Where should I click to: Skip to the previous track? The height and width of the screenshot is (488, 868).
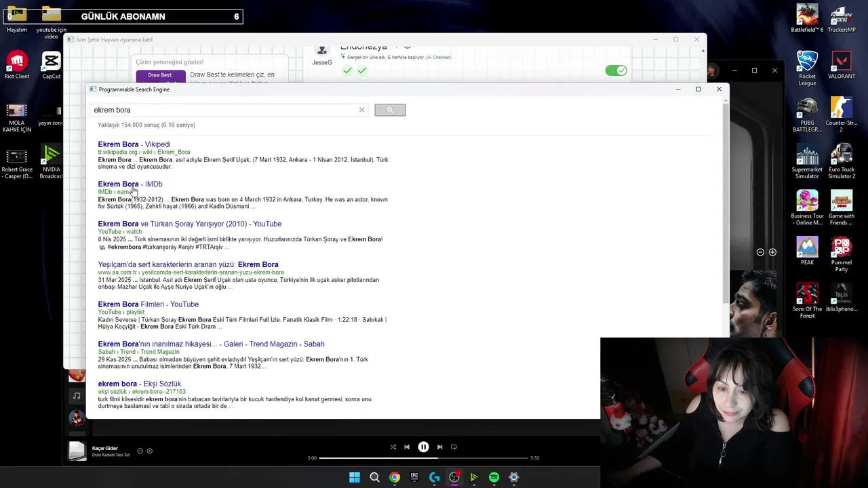click(x=407, y=447)
